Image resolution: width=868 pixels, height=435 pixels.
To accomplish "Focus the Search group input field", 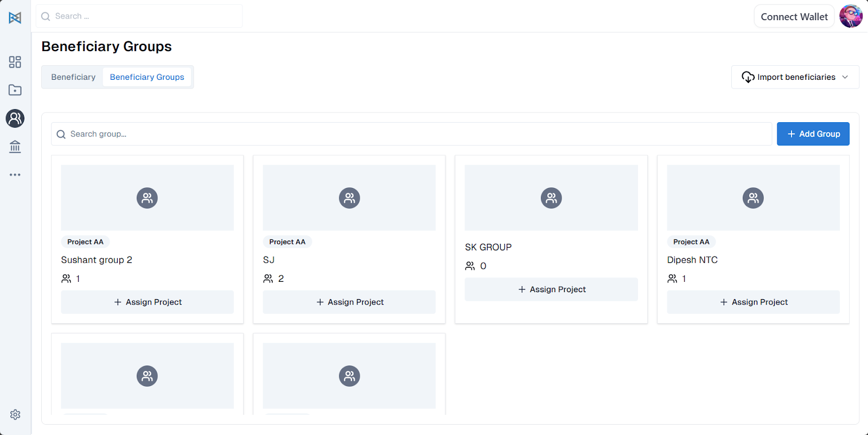I will [x=411, y=134].
